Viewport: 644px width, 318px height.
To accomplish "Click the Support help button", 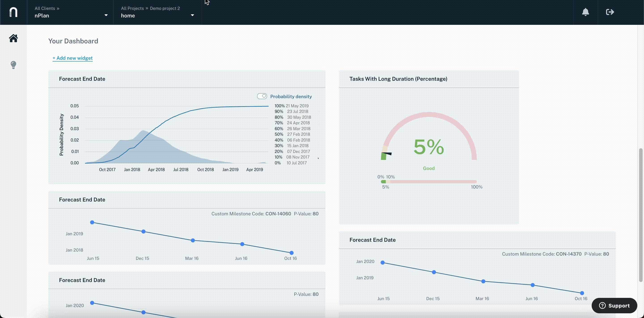I will 614,305.
